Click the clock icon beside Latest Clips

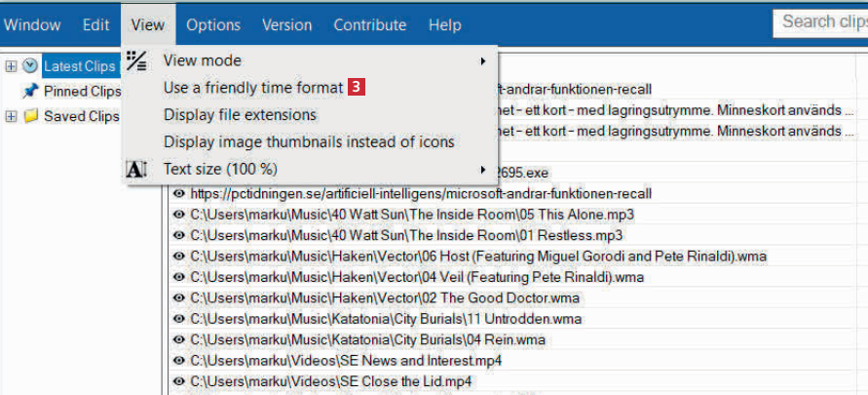[30, 66]
